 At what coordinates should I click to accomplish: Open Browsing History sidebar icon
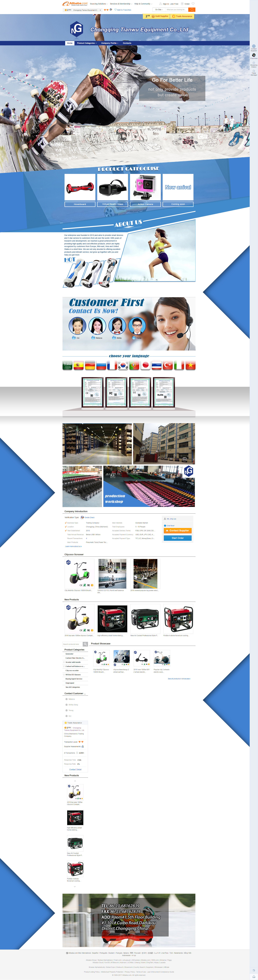[x=254, y=63]
